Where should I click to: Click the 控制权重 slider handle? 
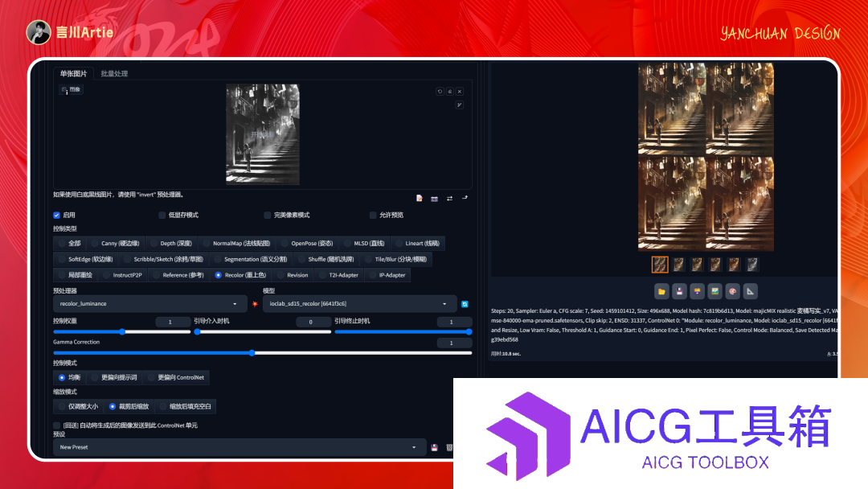(122, 331)
